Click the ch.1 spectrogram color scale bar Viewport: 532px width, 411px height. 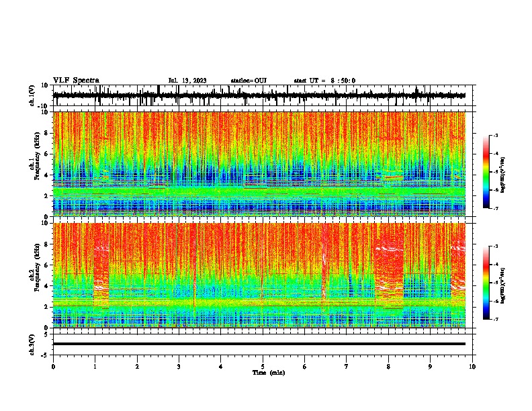click(x=486, y=171)
